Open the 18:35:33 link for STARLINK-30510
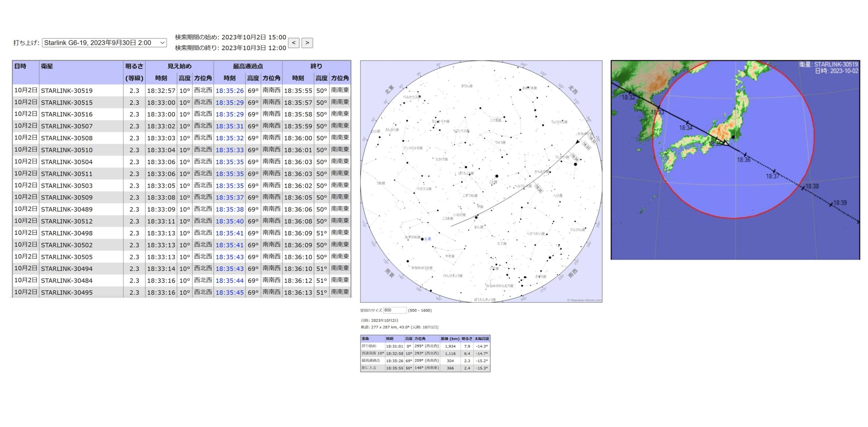This screenshot has width=868, height=427. point(230,150)
